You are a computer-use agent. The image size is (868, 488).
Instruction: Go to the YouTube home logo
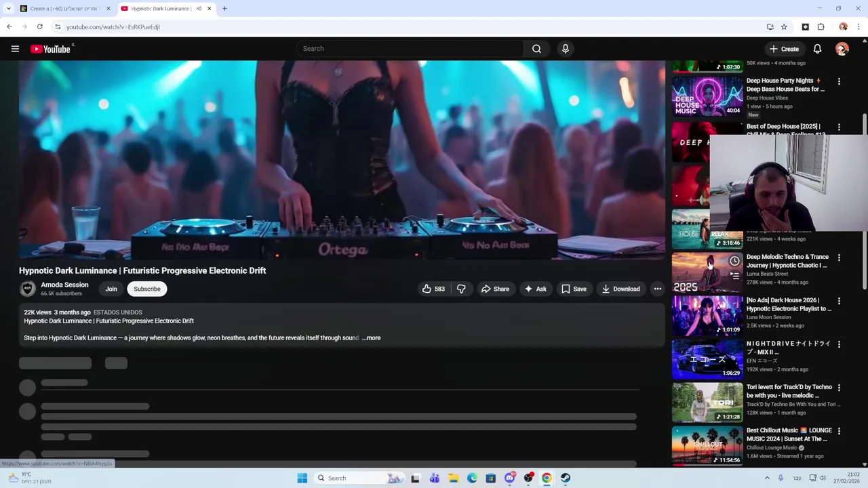[51, 49]
